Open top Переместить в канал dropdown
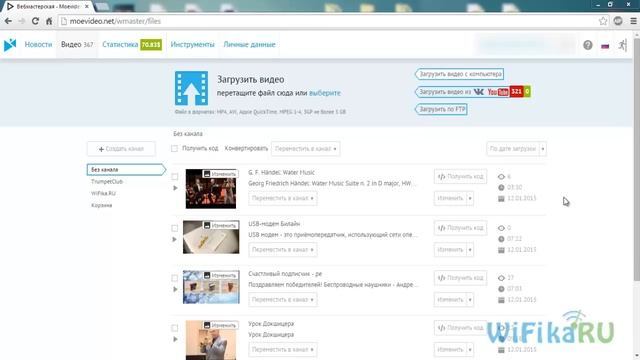 [305, 149]
